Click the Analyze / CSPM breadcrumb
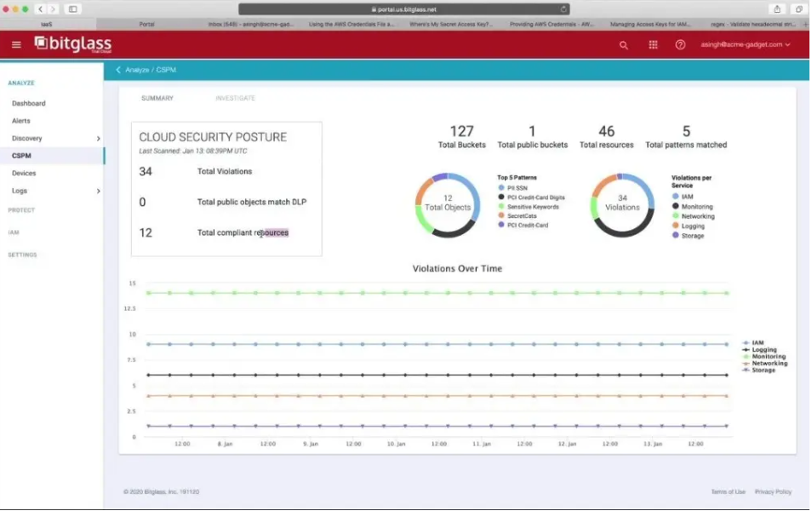 pos(151,70)
